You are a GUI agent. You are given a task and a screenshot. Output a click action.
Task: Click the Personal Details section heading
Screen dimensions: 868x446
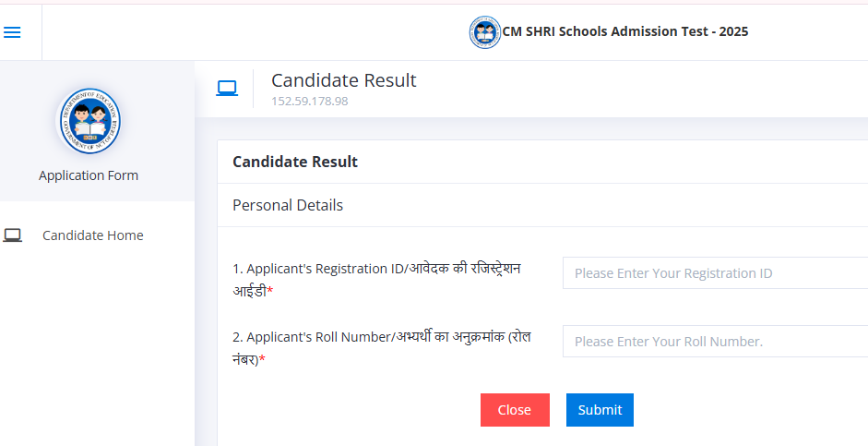(288, 205)
